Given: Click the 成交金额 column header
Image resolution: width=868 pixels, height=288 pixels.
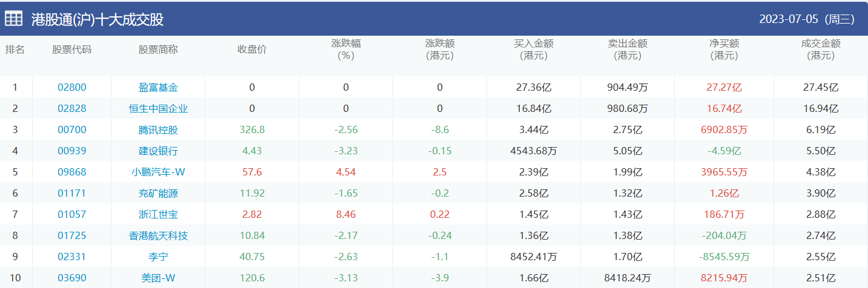Looking at the screenshot, I should [821, 49].
